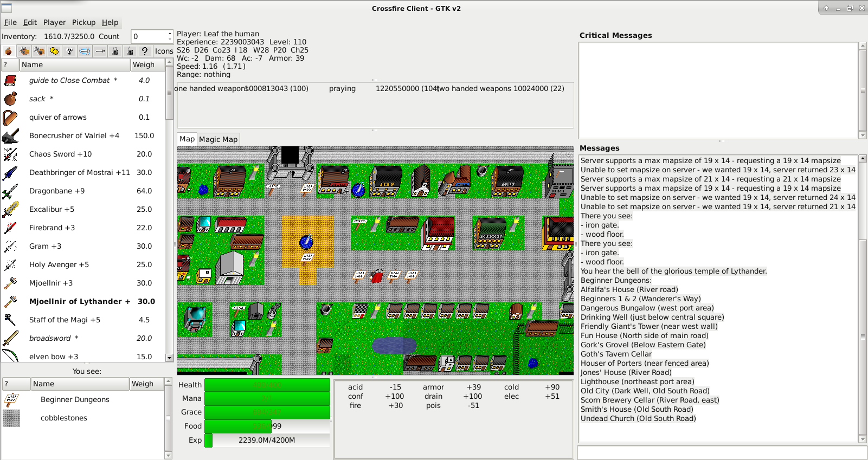The image size is (868, 460).
Task: Click the quiver of arrows icon
Action: point(10,117)
